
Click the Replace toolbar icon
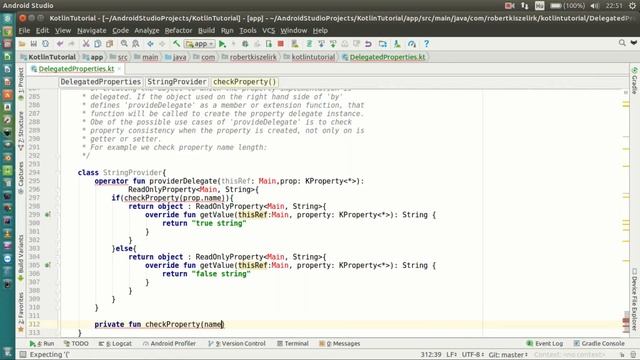pyautogui.click(x=136, y=44)
